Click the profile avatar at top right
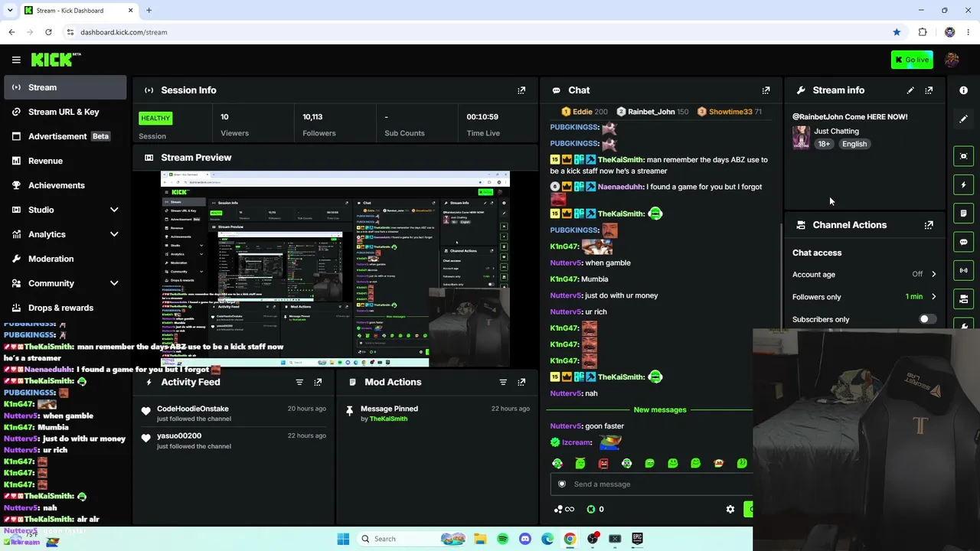The height and width of the screenshot is (551, 980). [952, 60]
